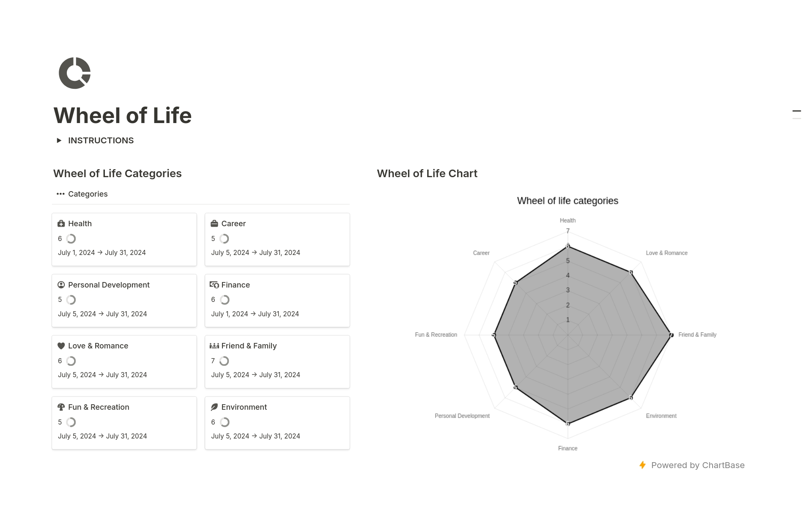812x507 pixels.
Task: Click the Career card briefcase icon
Action: pyautogui.click(x=214, y=224)
